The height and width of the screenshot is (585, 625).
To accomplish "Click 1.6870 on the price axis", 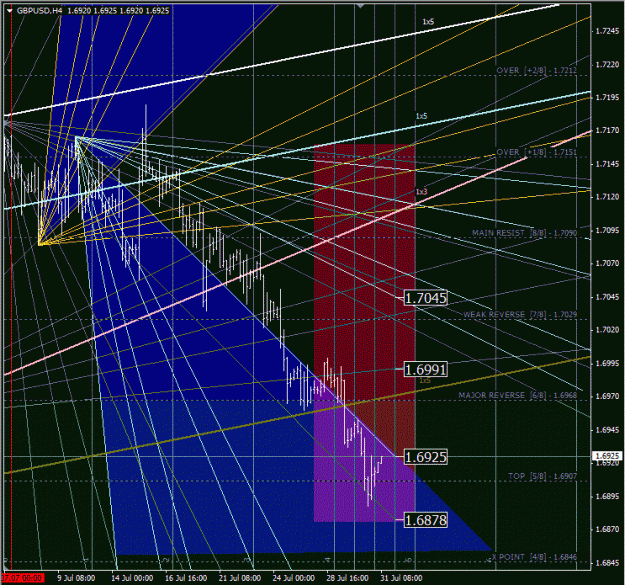I will 607,529.
